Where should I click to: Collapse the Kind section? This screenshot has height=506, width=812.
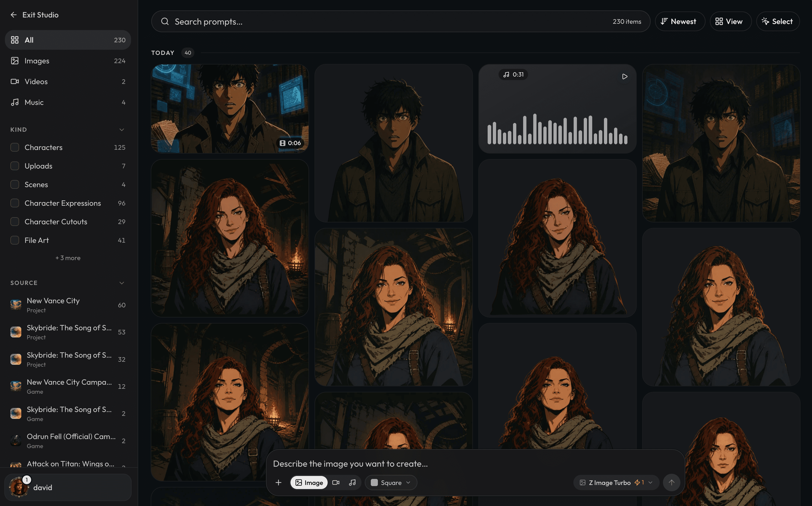click(x=122, y=130)
